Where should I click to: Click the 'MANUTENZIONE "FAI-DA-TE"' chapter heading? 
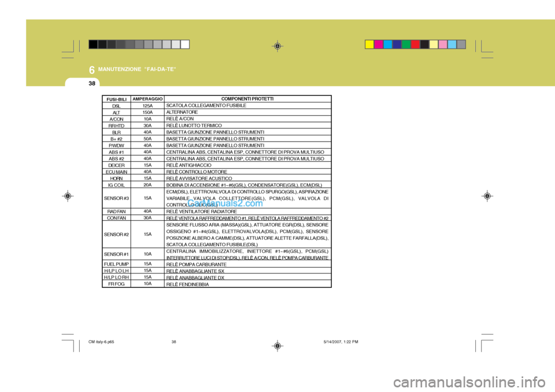pyautogui.click(x=137, y=69)
